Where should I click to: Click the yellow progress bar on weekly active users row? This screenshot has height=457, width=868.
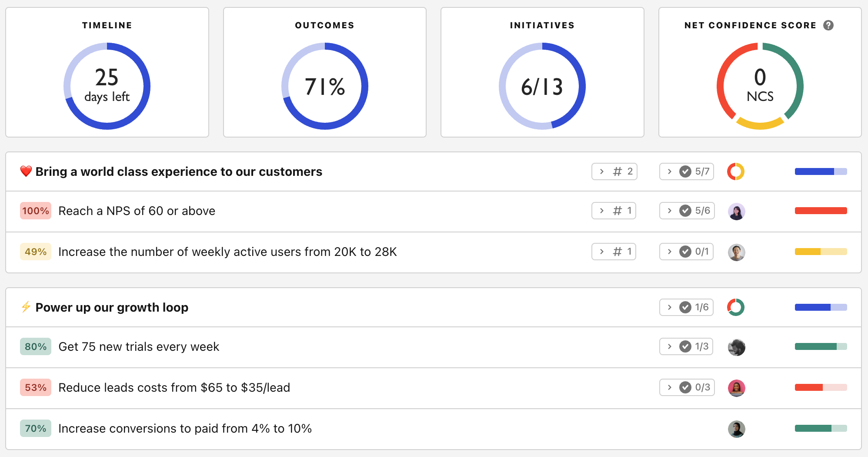821,252
